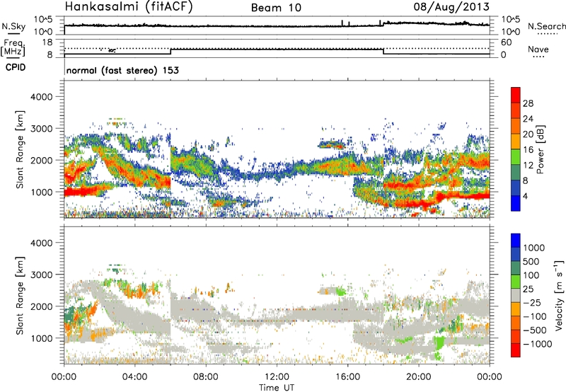Click the Hankasalmi (fitACF) title
This screenshot has height=392, width=566.
[129, 7]
